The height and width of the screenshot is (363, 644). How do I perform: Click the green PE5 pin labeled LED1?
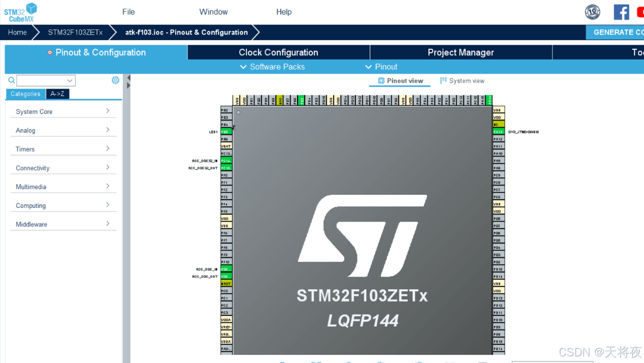pyautogui.click(x=226, y=132)
